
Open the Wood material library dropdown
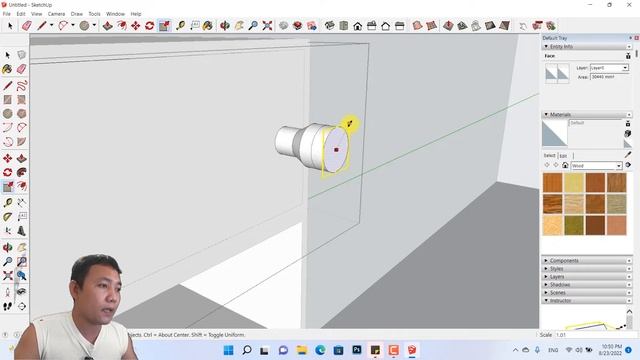(x=619, y=166)
